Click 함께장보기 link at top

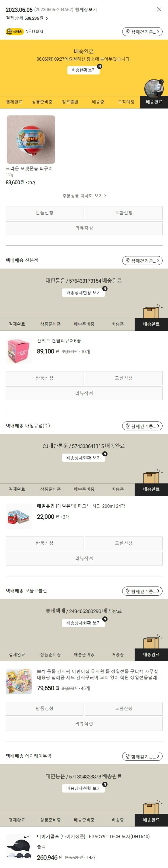[x=86, y=10]
